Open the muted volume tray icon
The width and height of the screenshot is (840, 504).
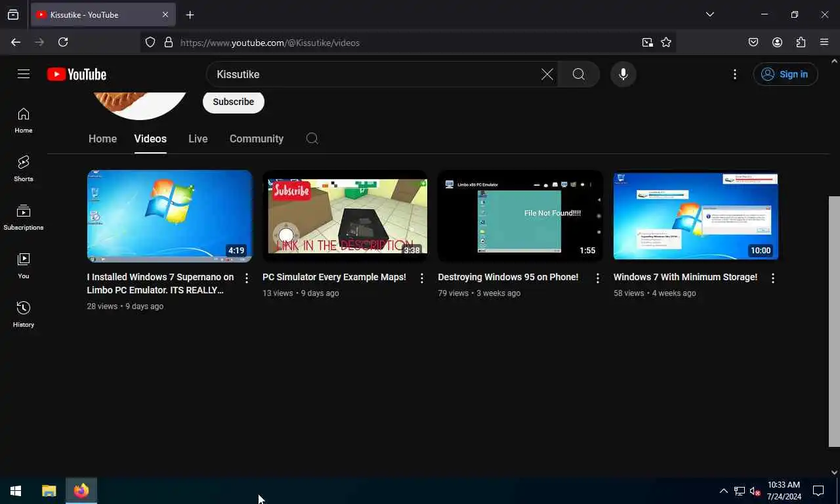pos(755,491)
